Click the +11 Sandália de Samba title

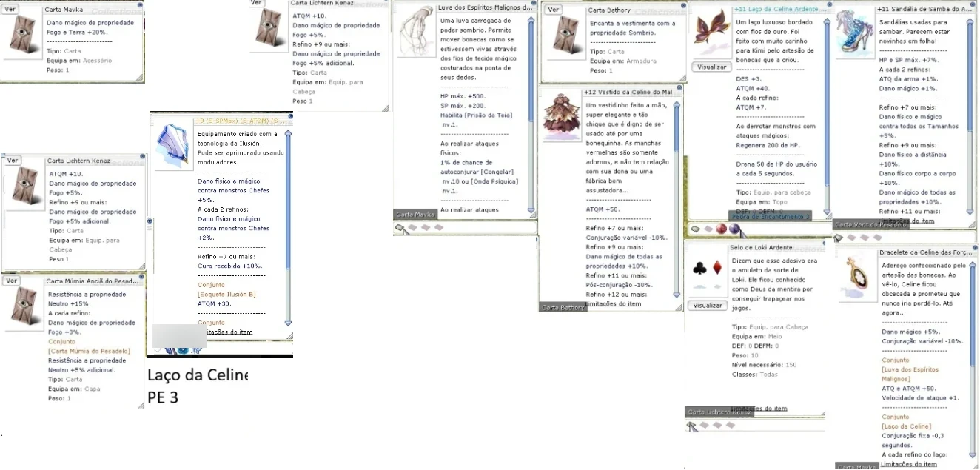click(925, 9)
